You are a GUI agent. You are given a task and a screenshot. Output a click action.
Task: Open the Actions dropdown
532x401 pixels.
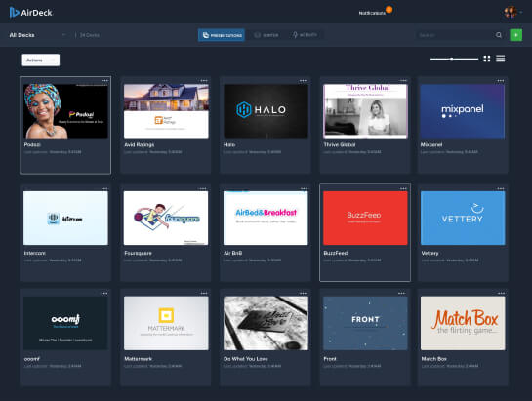(41, 60)
